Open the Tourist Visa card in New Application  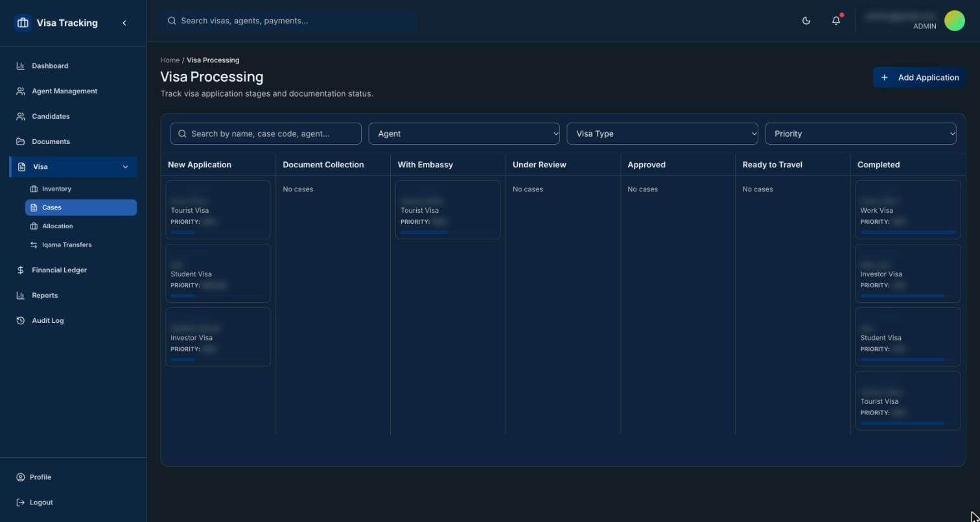(218, 210)
